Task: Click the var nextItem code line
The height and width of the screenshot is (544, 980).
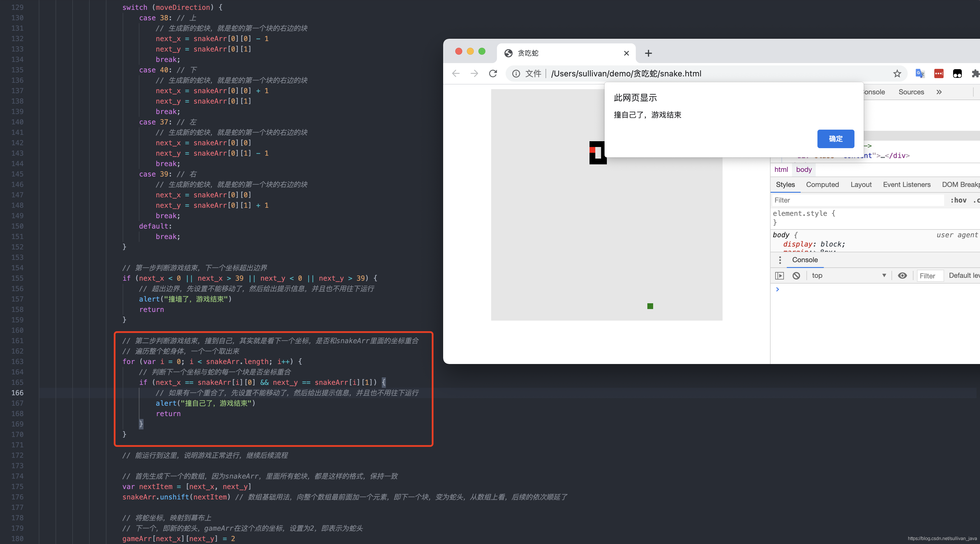Action: (x=186, y=486)
